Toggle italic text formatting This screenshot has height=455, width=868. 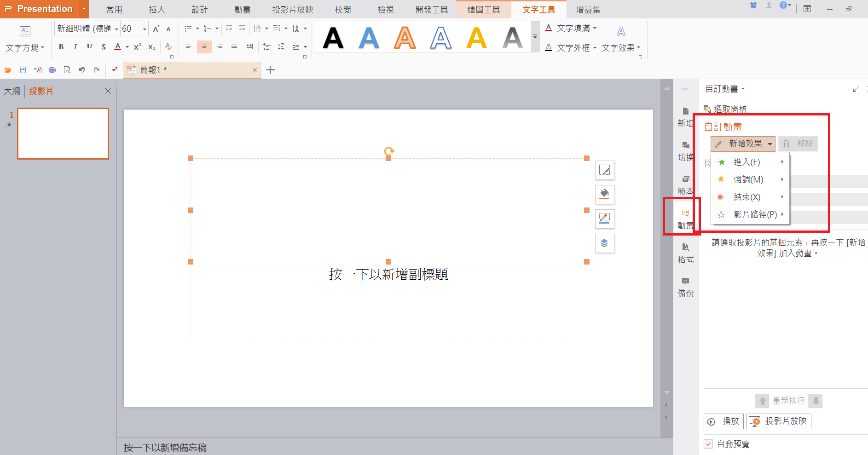pos(75,47)
